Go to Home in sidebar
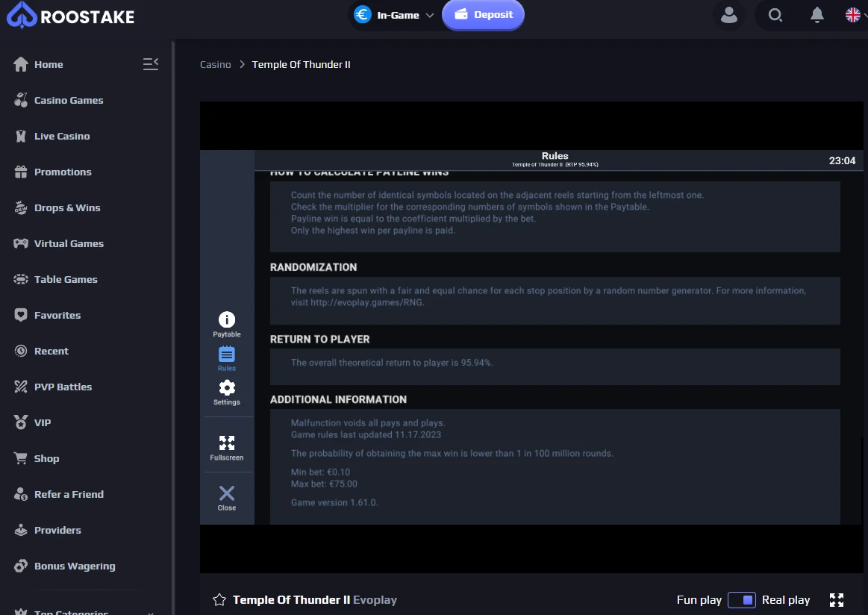 pyautogui.click(x=49, y=64)
